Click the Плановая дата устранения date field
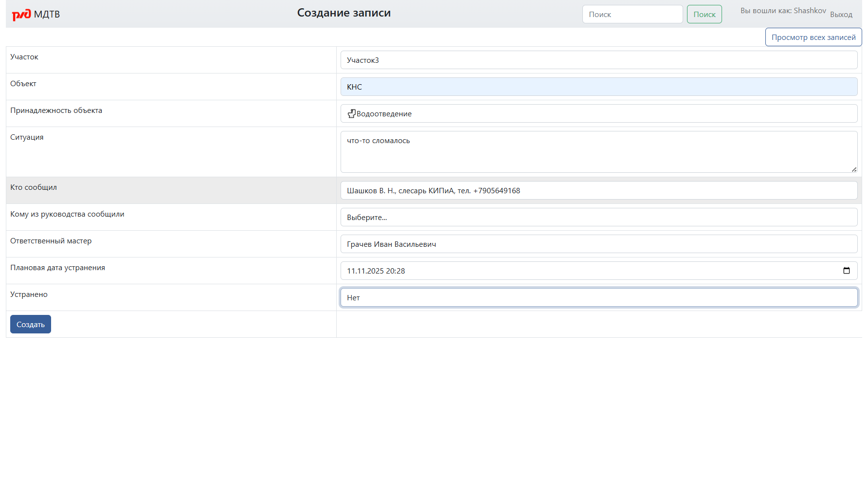The image size is (868, 477). (x=584, y=271)
